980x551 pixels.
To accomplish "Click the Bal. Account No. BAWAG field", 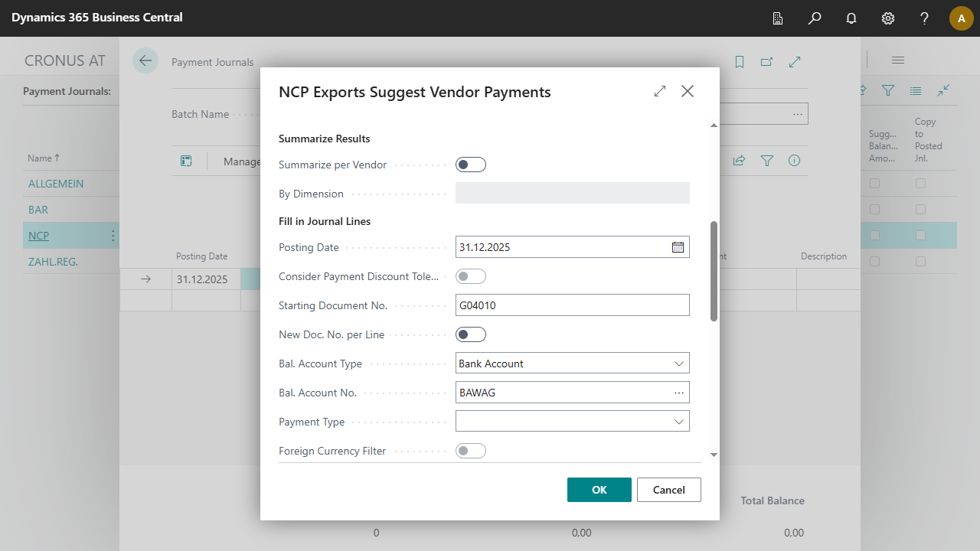I will click(573, 393).
